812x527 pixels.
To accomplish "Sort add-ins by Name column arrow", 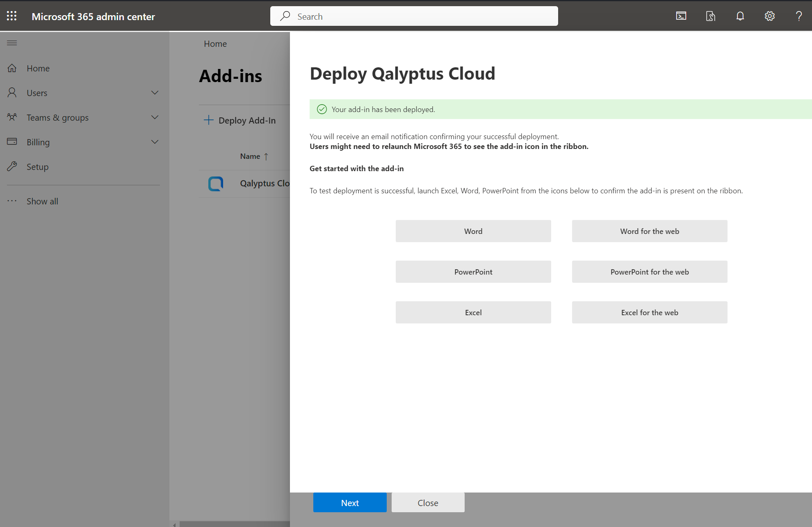I will pyautogui.click(x=266, y=156).
